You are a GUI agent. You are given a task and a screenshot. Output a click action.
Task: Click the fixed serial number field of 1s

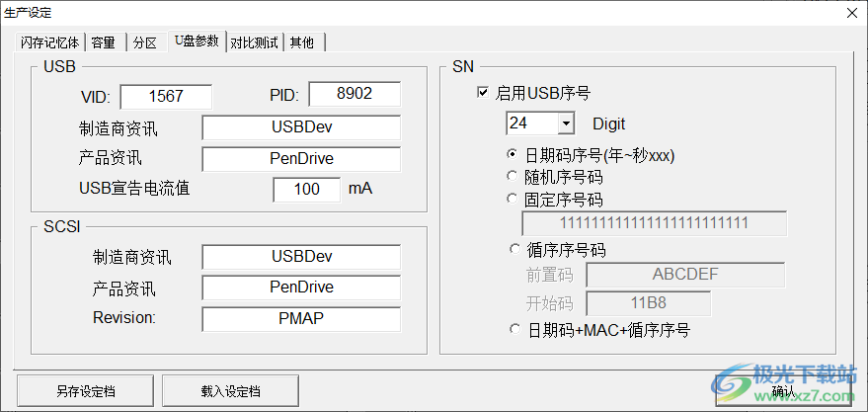click(654, 223)
